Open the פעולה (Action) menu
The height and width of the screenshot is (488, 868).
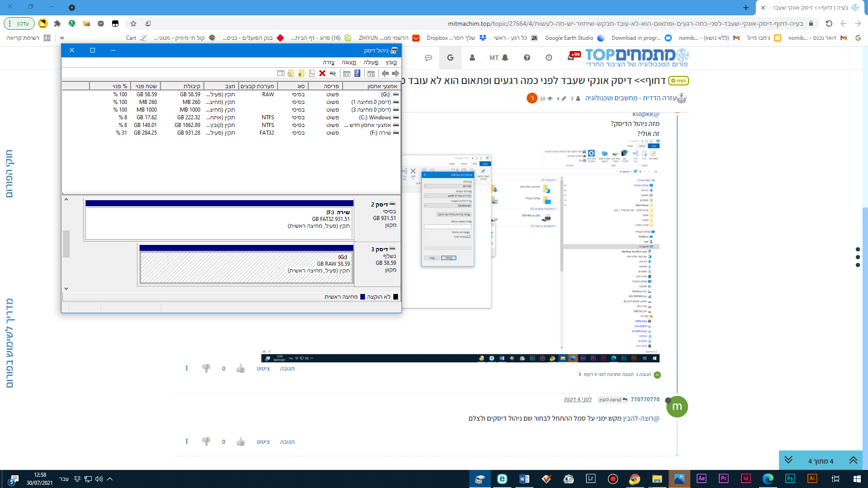point(371,62)
